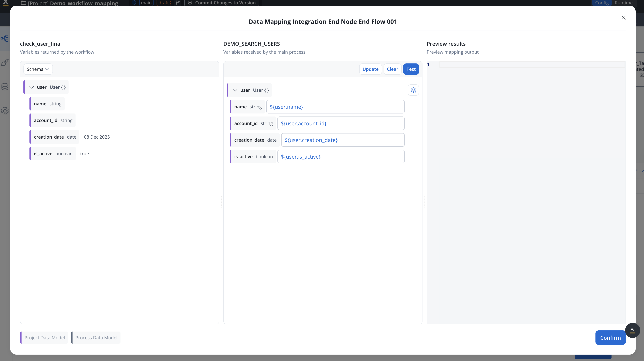
Task: Click the ${user.is_active} mapping field
Action: coord(341,157)
